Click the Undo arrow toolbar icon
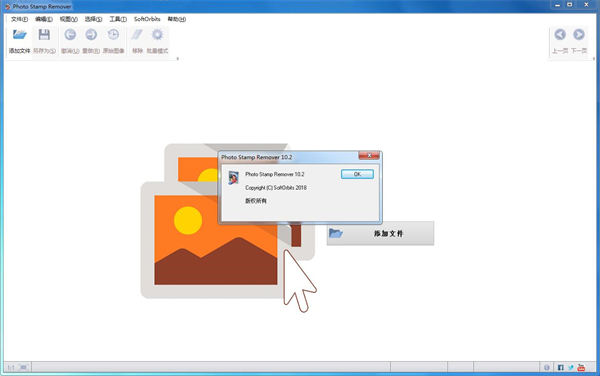This screenshot has height=376, width=600. click(x=70, y=35)
